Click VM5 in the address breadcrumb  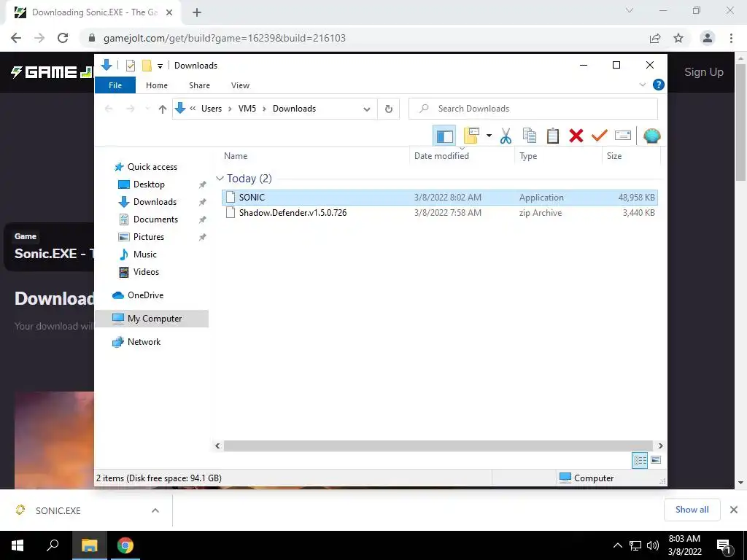click(247, 109)
